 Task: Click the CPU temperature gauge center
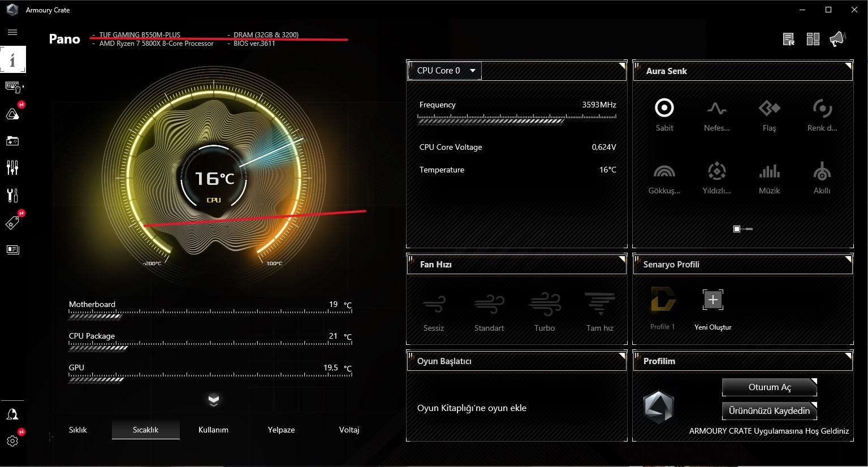pyautogui.click(x=214, y=179)
